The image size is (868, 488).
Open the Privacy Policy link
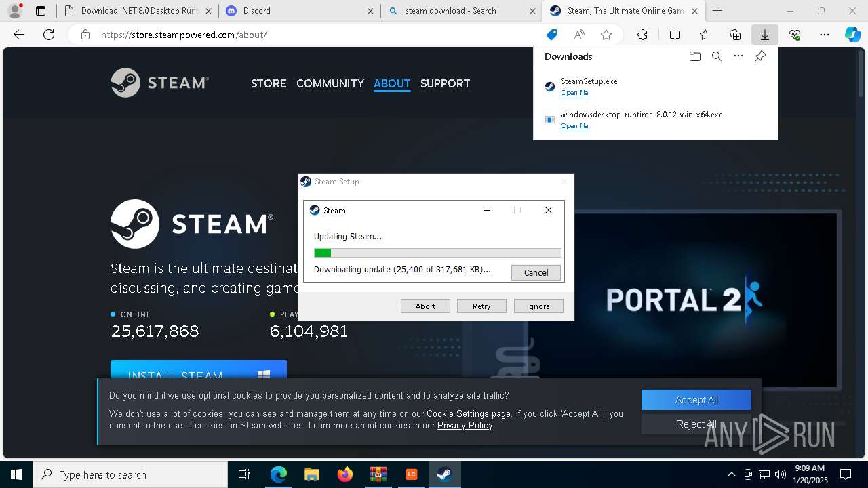pyautogui.click(x=465, y=425)
